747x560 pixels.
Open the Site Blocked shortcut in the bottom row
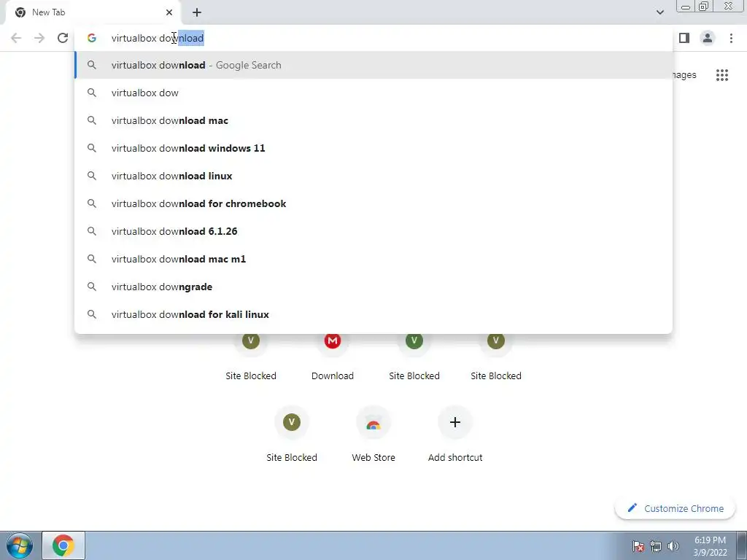coord(292,435)
